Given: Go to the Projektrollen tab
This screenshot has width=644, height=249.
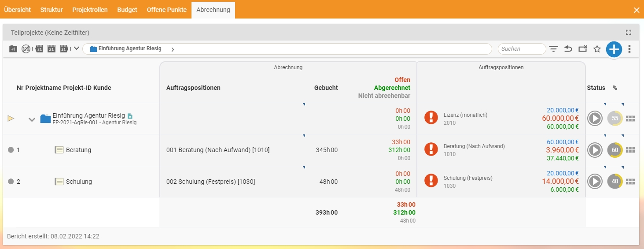Looking at the screenshot, I should (x=90, y=10).
